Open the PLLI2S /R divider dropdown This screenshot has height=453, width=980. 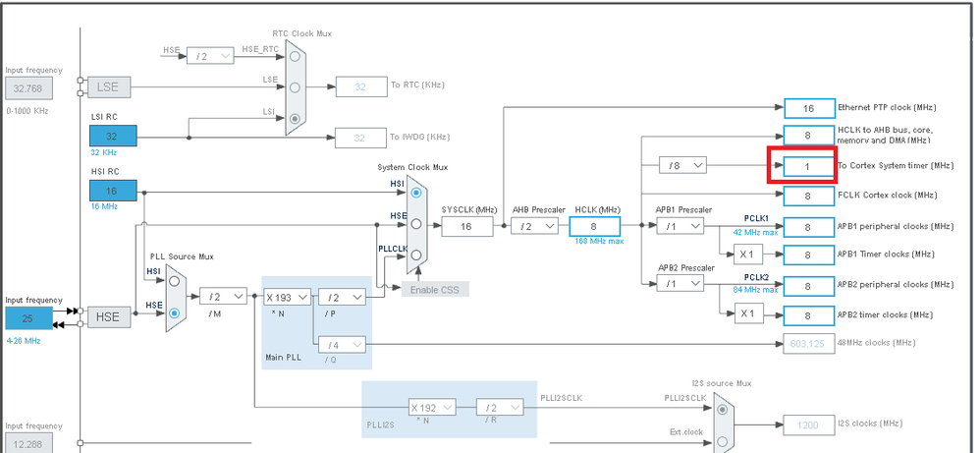point(500,408)
